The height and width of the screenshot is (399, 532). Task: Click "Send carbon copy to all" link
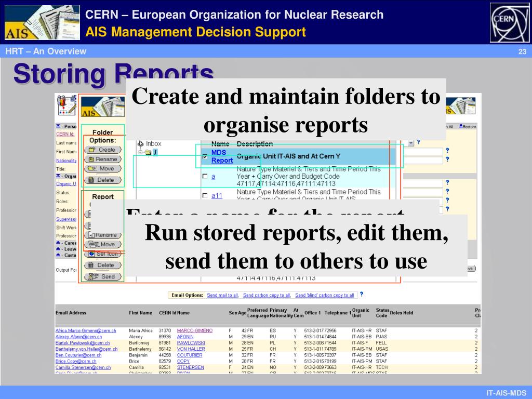pyautogui.click(x=267, y=295)
